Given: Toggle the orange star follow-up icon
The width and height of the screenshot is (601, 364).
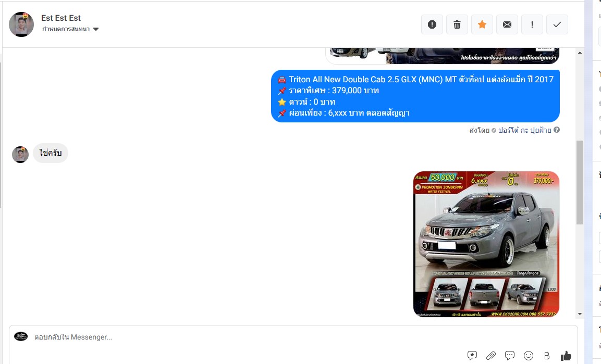Looking at the screenshot, I should [x=482, y=24].
